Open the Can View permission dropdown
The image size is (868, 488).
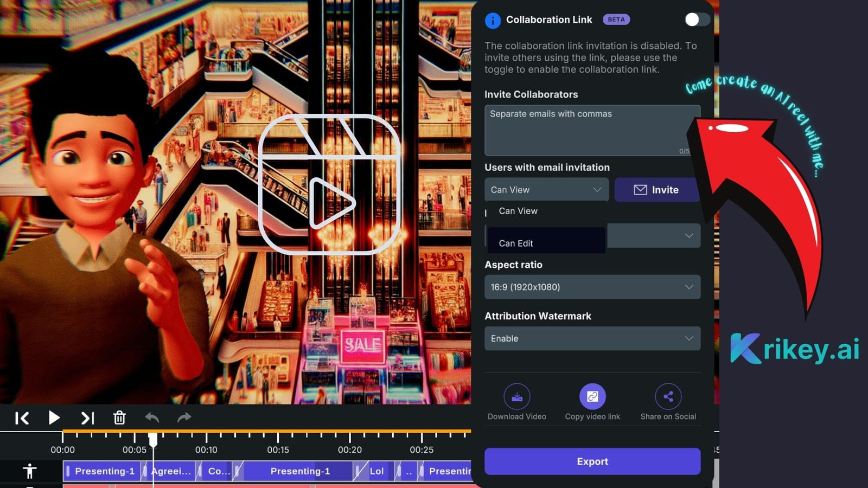546,190
